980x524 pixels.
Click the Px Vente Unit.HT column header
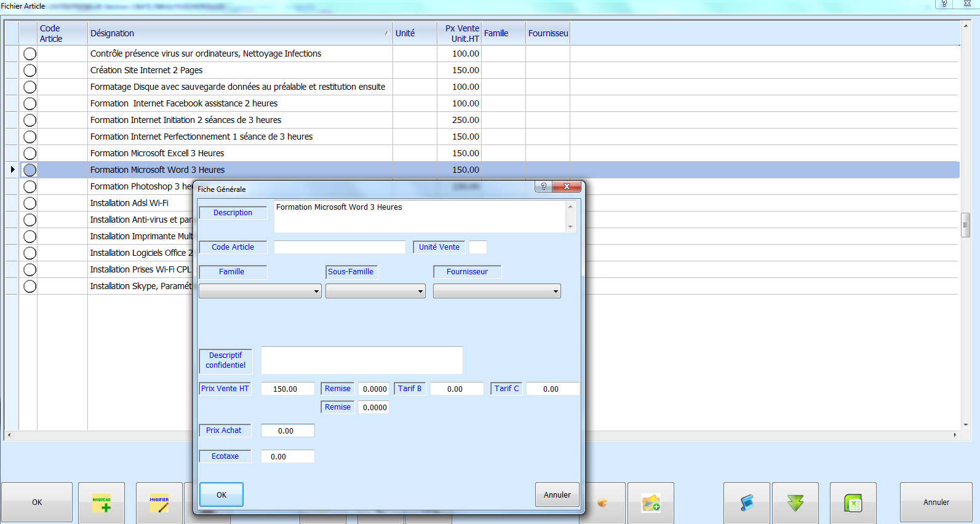point(461,33)
